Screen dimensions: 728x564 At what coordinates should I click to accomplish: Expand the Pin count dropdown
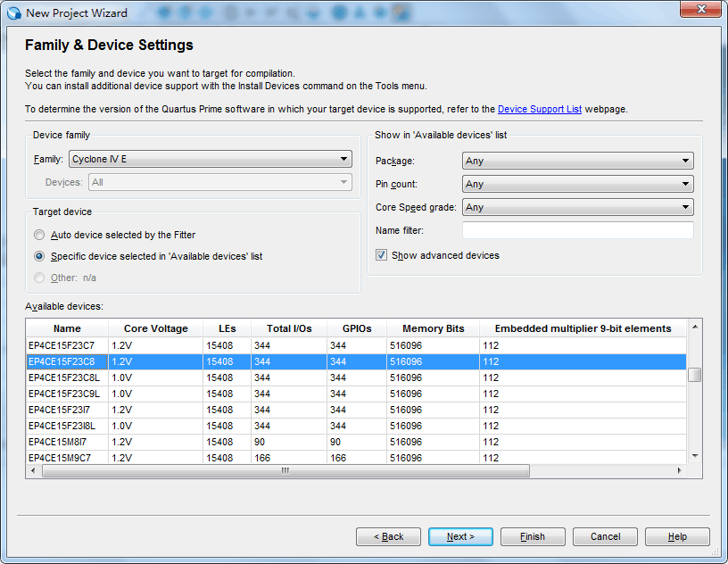tap(577, 184)
